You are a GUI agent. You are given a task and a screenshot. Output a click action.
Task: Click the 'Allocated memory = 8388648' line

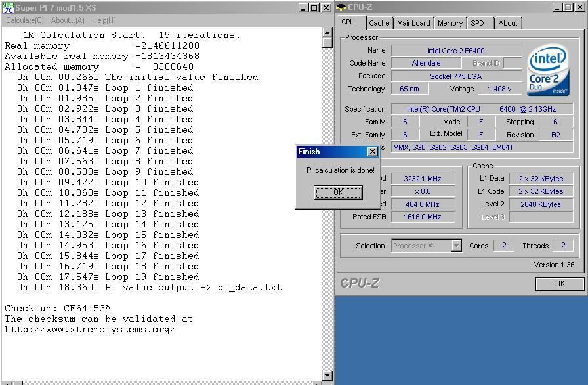99,67
